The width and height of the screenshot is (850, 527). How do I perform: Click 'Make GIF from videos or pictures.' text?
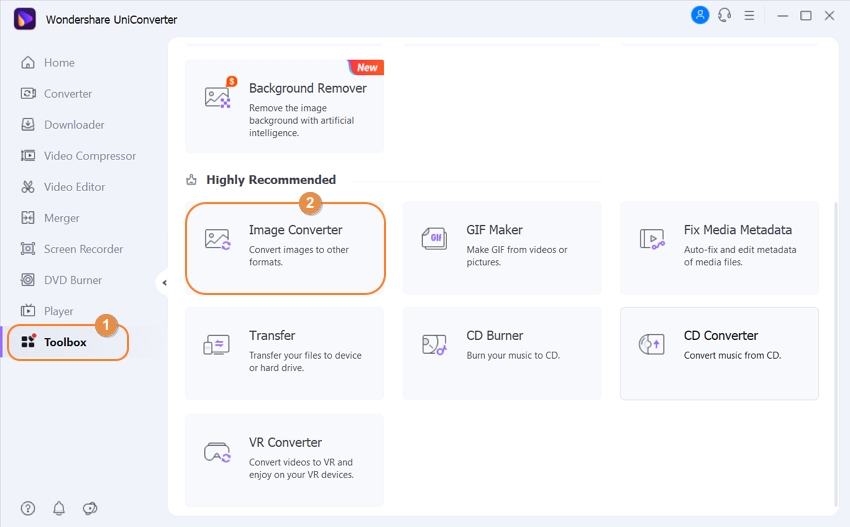click(517, 256)
